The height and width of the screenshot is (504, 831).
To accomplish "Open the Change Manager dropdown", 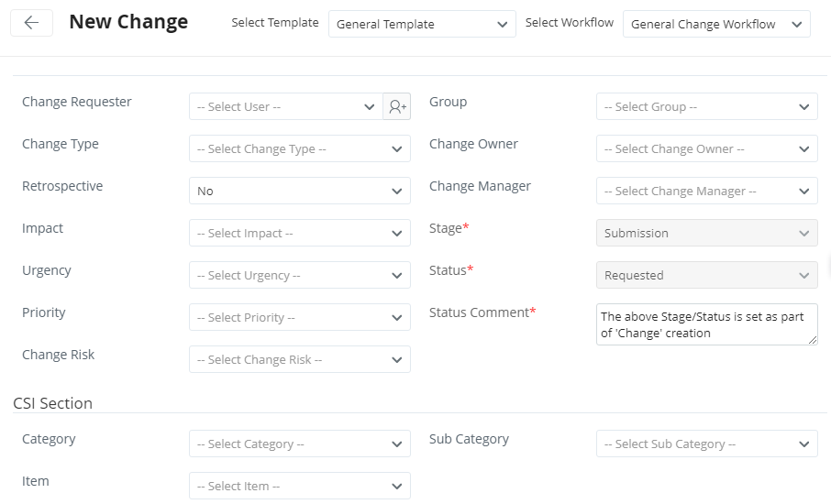I will (706, 192).
